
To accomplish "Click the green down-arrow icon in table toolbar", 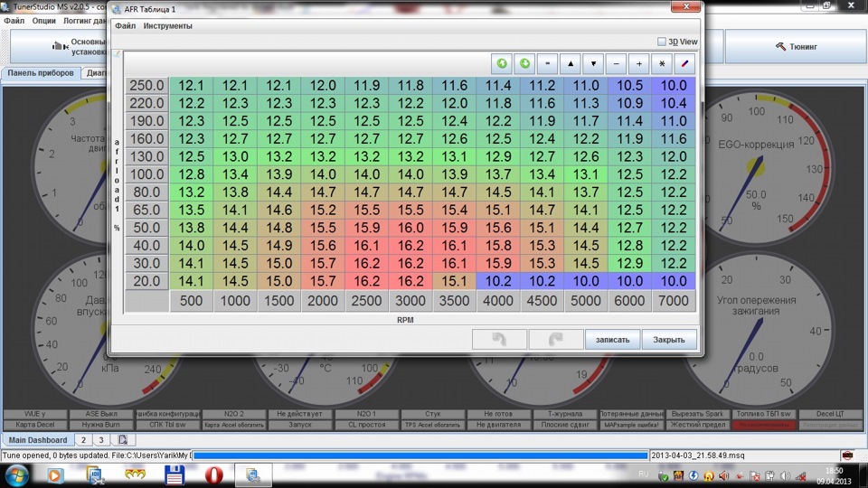I will [524, 64].
